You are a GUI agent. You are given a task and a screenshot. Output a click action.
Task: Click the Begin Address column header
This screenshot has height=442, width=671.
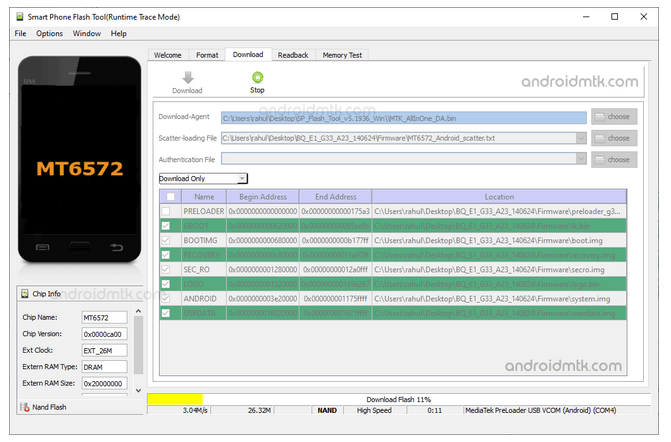click(263, 197)
